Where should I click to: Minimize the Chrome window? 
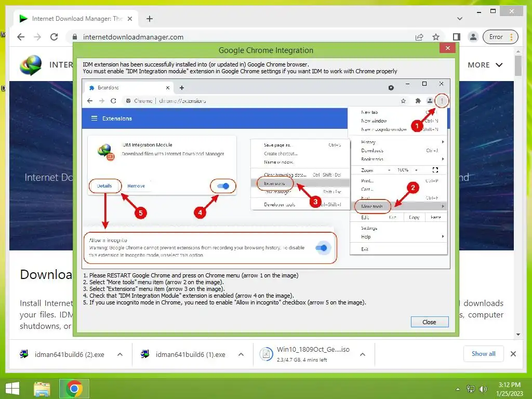pyautogui.click(x=478, y=11)
